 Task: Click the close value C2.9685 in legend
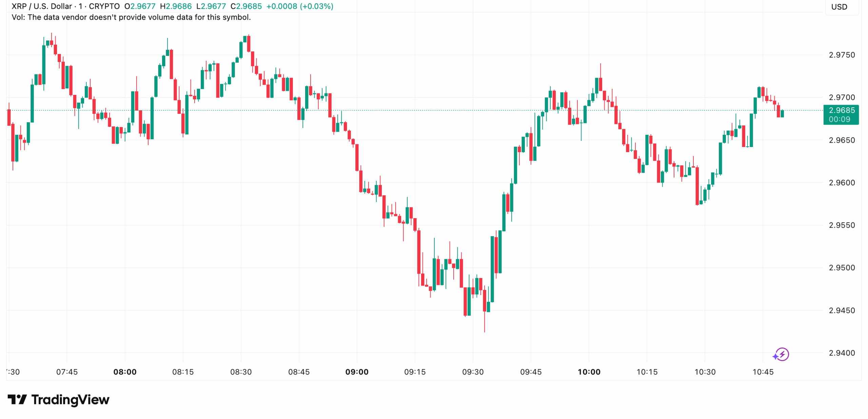coord(246,6)
